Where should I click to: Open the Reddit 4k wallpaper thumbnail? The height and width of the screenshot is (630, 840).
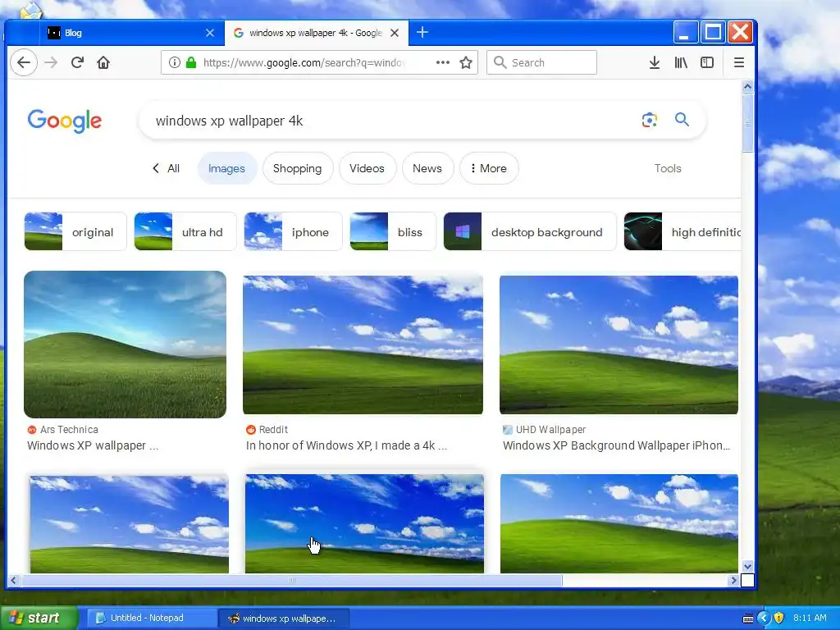[x=363, y=345]
